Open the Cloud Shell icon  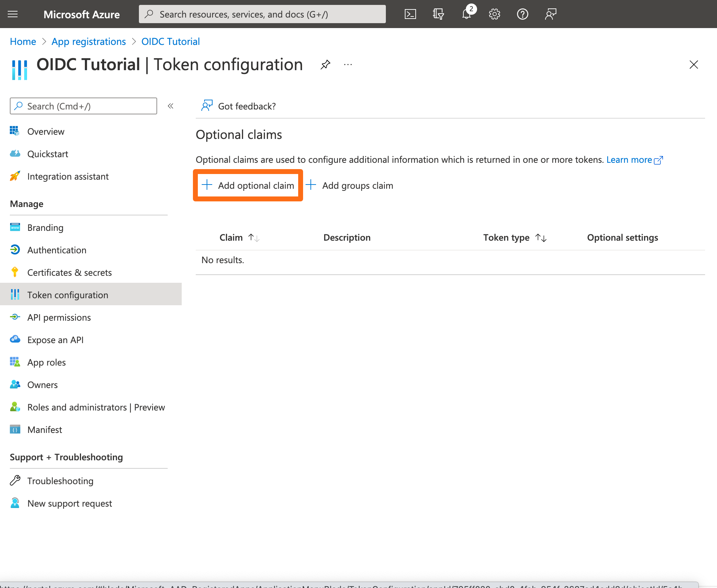[410, 14]
